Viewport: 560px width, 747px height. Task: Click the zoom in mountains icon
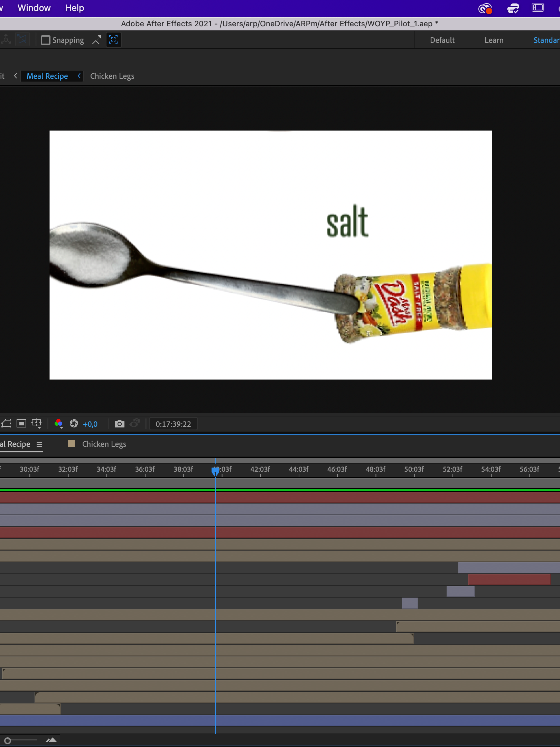pos(51,740)
